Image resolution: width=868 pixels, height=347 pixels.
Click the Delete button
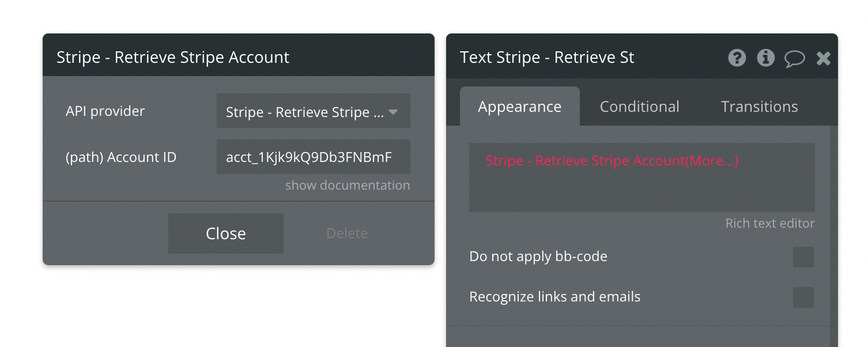(x=347, y=233)
